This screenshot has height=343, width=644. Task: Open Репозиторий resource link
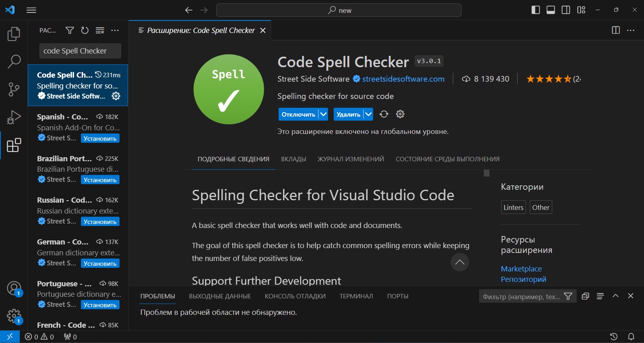(x=523, y=279)
